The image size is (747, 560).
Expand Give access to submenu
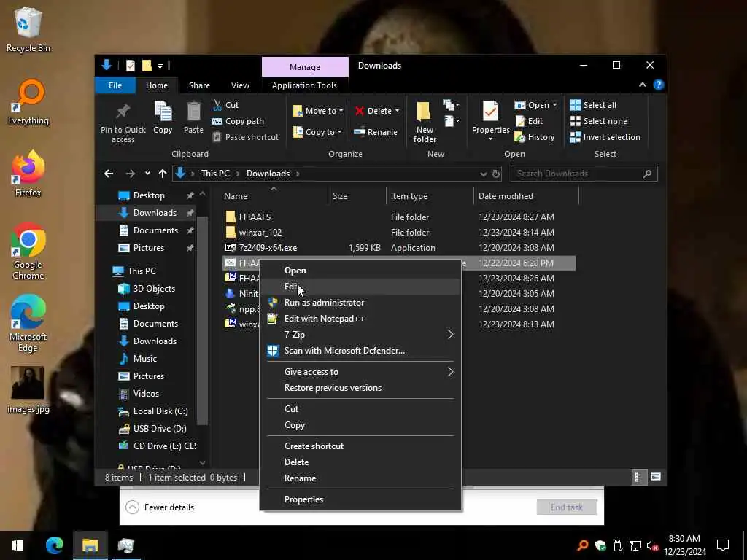coord(360,372)
